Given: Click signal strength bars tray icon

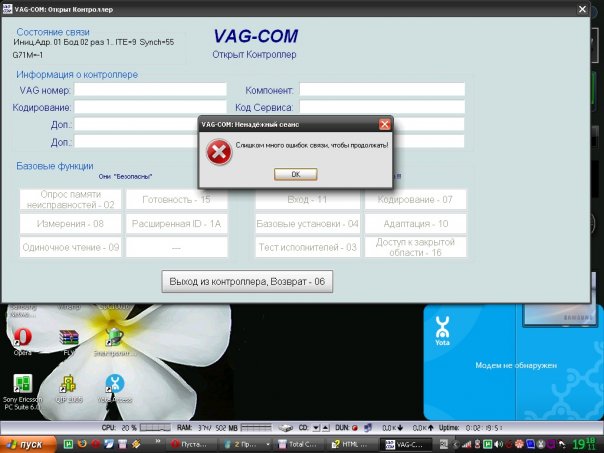Looking at the screenshot, I should [x=466, y=445].
